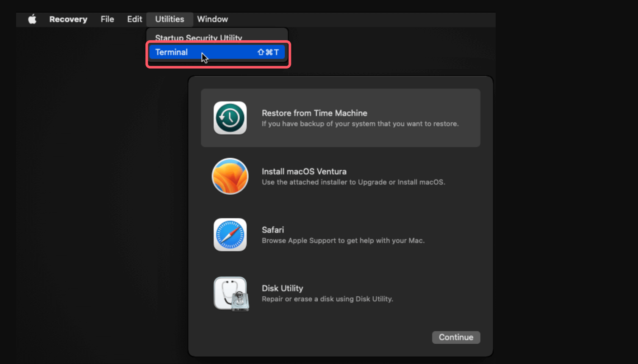This screenshot has height=364, width=638.
Task: Open the Recovery menu in menu bar
Action: (x=68, y=19)
